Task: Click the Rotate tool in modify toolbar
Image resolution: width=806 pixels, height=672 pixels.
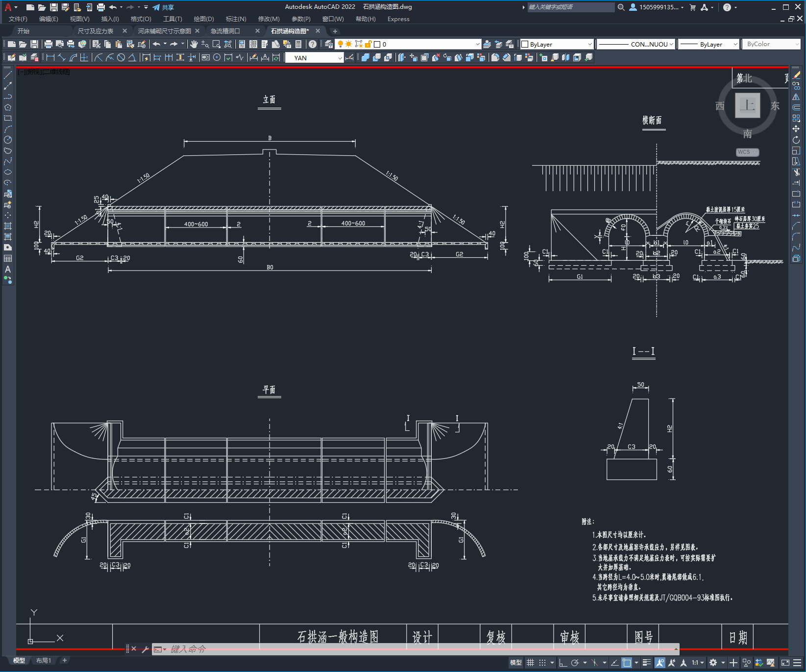Action: (796, 140)
